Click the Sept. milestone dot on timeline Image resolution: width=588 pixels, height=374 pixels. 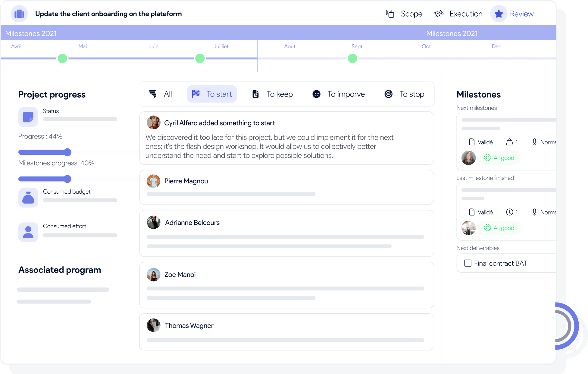pos(352,59)
